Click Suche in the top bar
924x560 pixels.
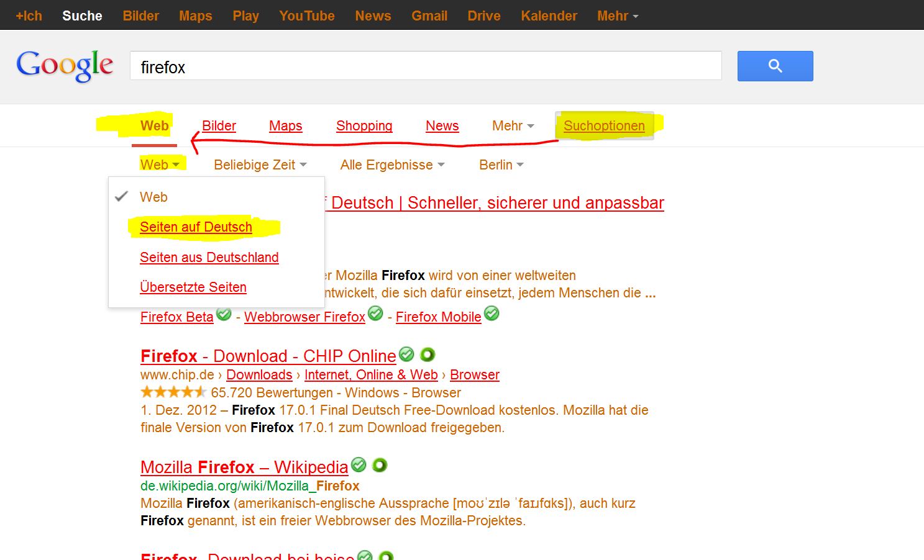[82, 16]
